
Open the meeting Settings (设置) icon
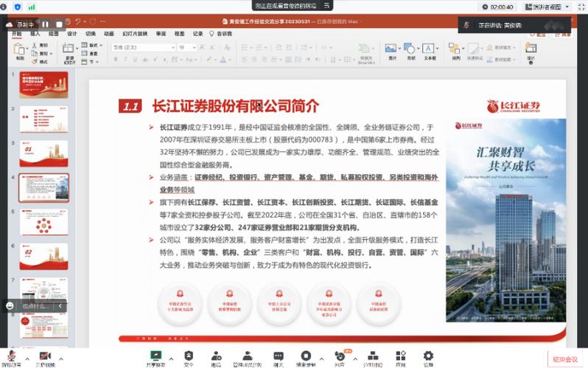click(x=428, y=357)
